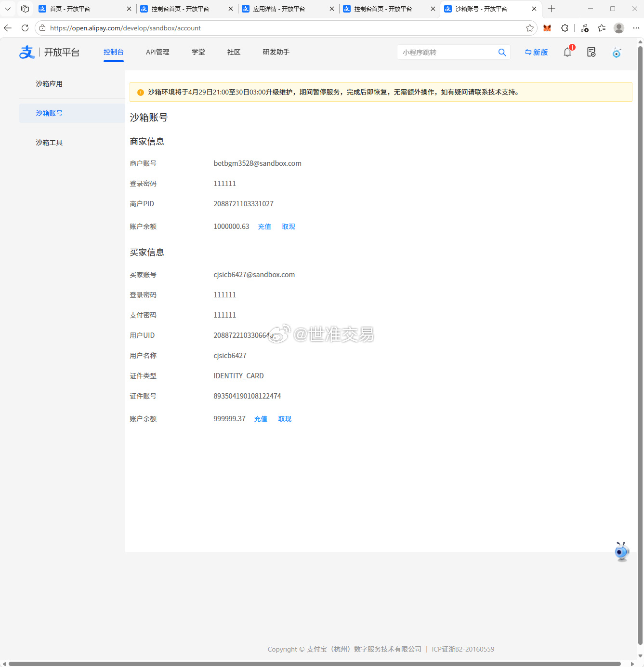This screenshot has width=644, height=667.
Task: Select 沙箱账号 in the sidebar
Action: pos(72,113)
